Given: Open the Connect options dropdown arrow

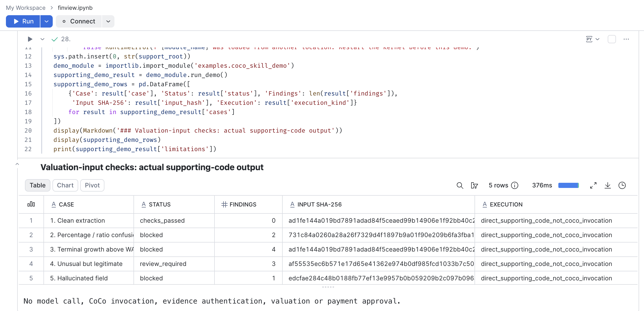Looking at the screenshot, I should [x=108, y=21].
